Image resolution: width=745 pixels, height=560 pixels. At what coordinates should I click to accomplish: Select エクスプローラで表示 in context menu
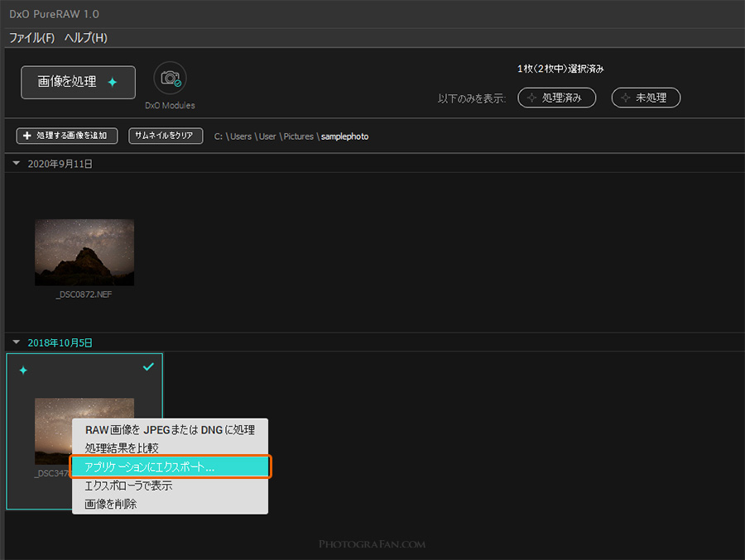[170, 486]
